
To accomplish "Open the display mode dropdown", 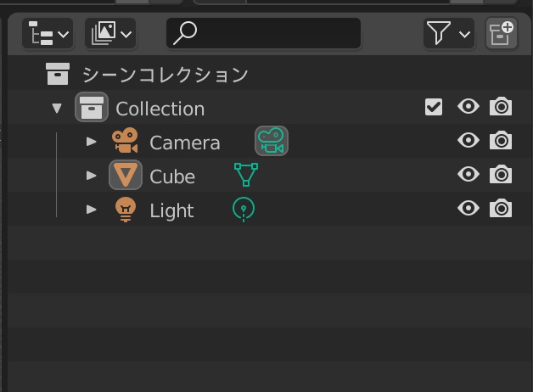I will coord(110,34).
